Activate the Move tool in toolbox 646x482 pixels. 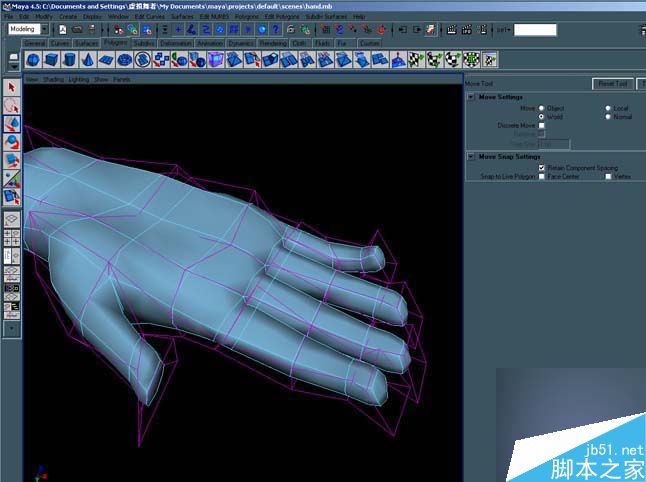11,124
